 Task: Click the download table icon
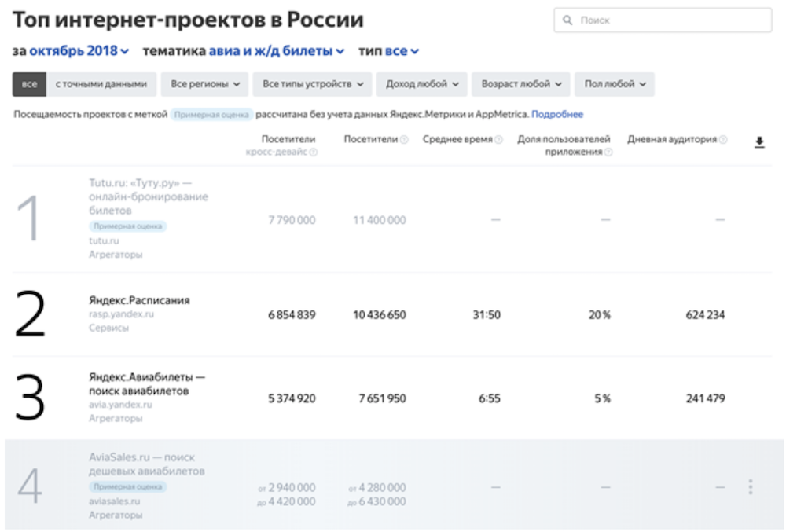(x=759, y=143)
